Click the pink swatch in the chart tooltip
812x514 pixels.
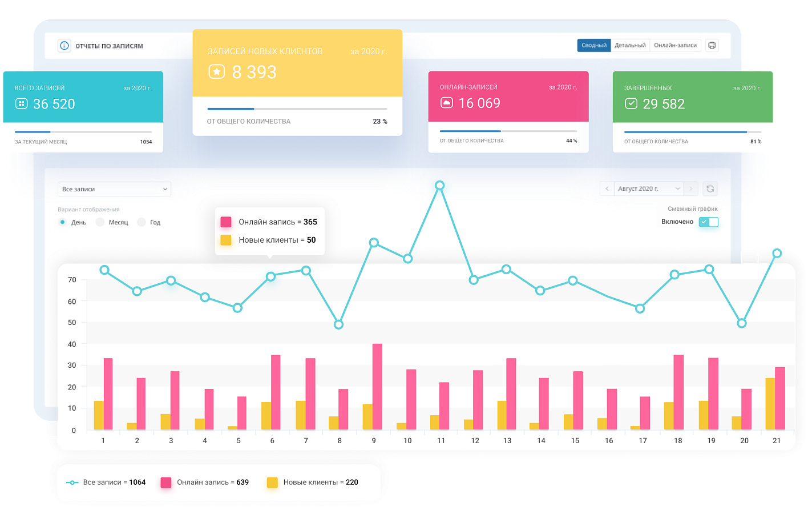226,222
